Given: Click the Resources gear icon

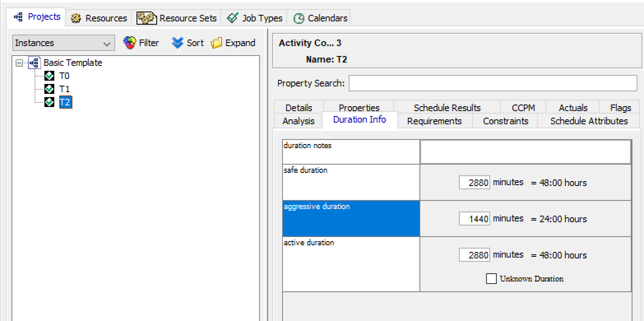Looking at the screenshot, I should point(76,18).
